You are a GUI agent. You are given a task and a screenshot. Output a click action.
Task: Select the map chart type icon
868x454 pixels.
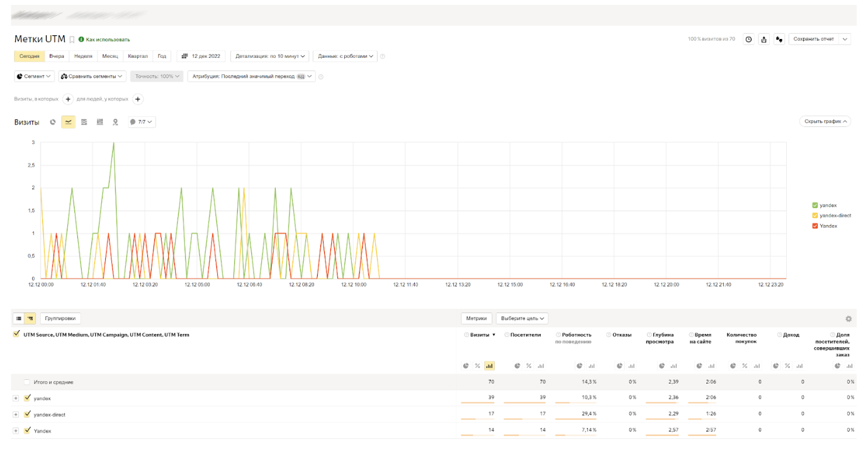tap(115, 122)
